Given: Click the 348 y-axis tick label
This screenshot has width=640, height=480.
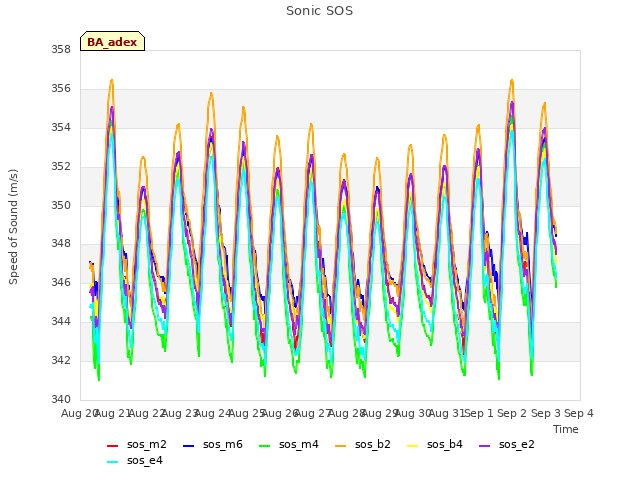Looking at the screenshot, I should click(x=61, y=244).
